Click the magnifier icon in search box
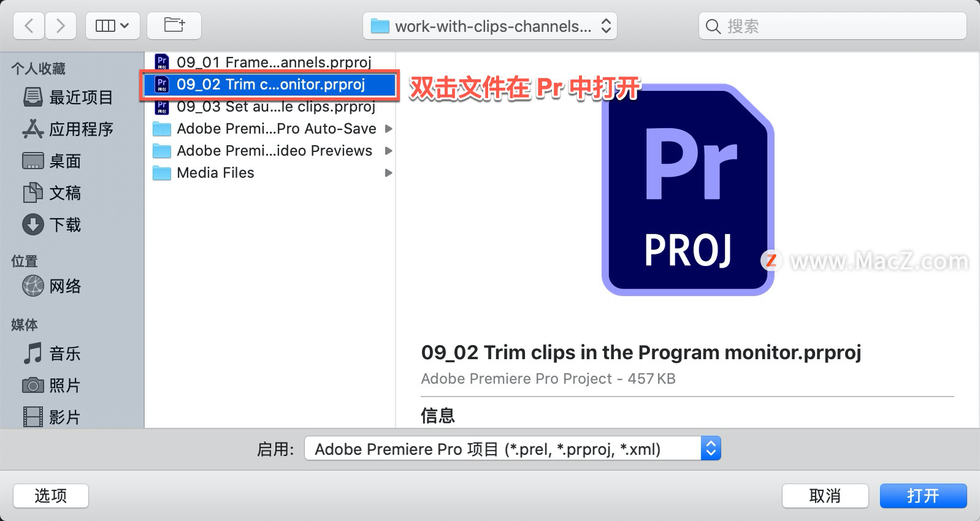This screenshot has width=980, height=521. point(713,26)
